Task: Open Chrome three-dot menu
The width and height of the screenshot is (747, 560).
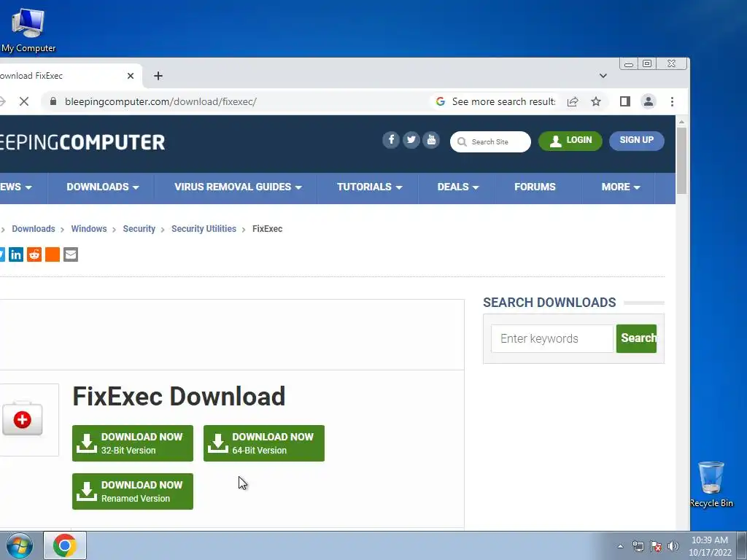Action: [672, 101]
